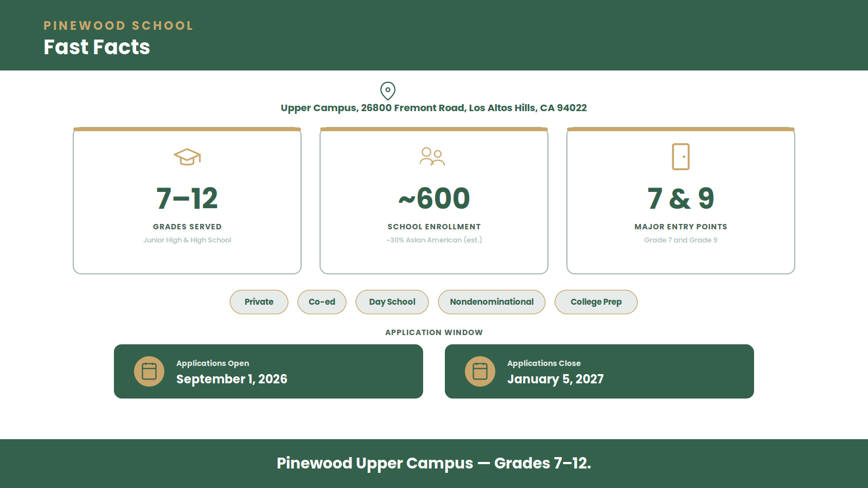The image size is (868, 488).
Task: Click the January 5, 2027 date
Action: pyautogui.click(x=556, y=379)
